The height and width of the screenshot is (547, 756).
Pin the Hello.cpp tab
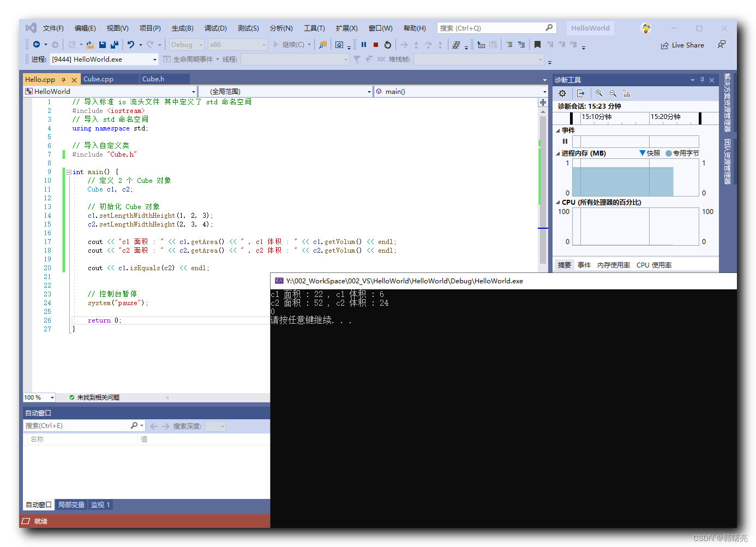pyautogui.click(x=63, y=80)
